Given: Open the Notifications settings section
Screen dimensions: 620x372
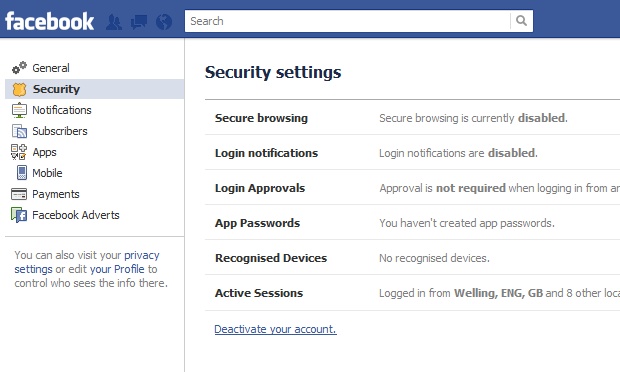Looking at the screenshot, I should [x=62, y=110].
